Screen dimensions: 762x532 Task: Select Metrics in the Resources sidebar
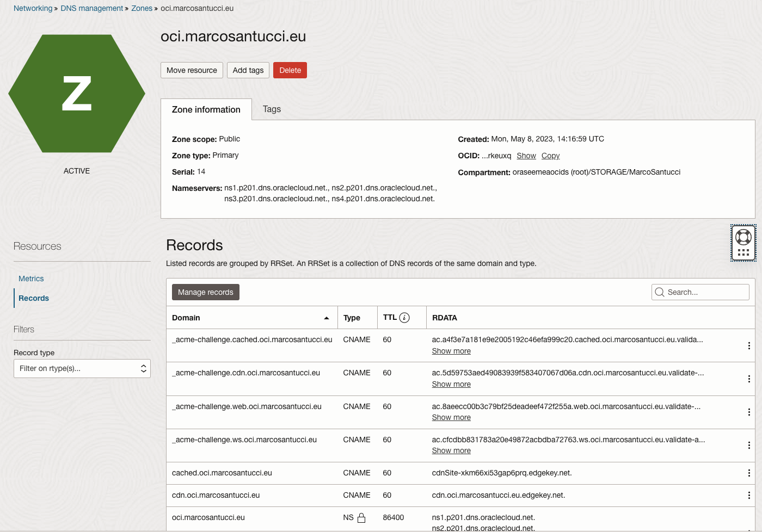(x=30, y=278)
